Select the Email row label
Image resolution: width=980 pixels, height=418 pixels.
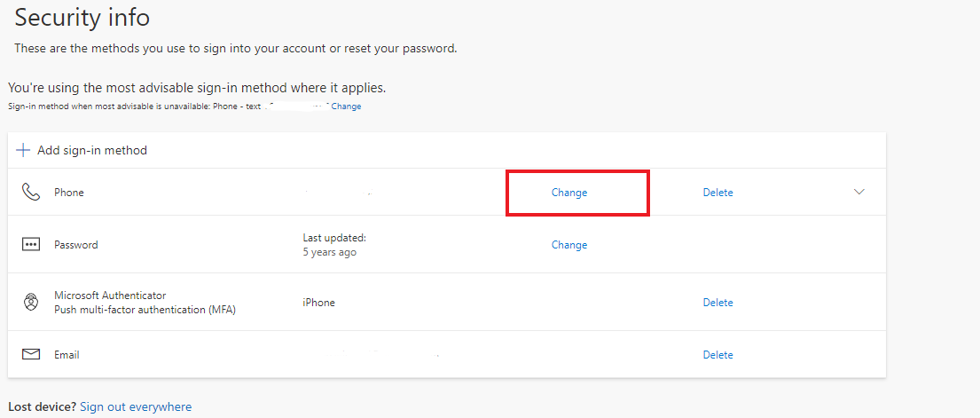coord(67,355)
